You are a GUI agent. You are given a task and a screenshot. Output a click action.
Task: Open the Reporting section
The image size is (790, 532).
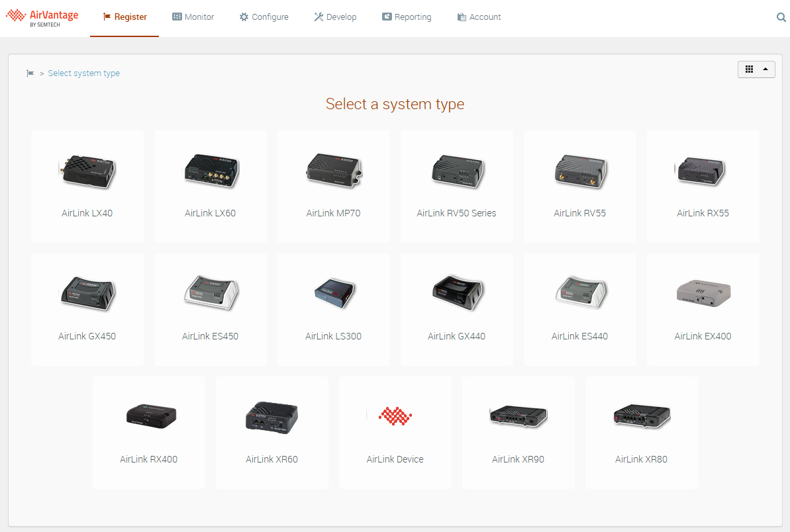click(407, 17)
